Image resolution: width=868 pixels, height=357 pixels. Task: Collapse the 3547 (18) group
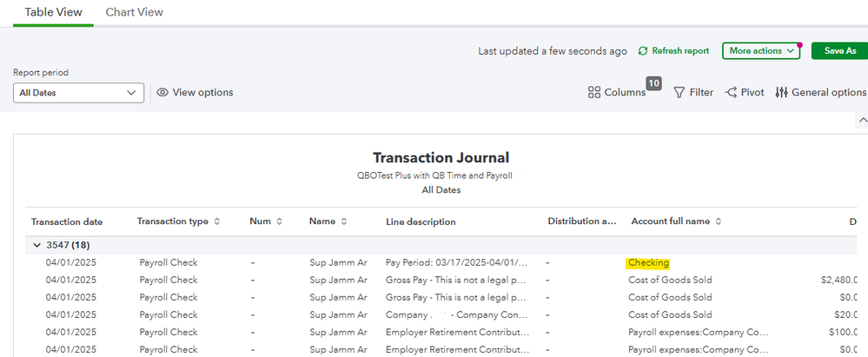pyautogui.click(x=37, y=245)
